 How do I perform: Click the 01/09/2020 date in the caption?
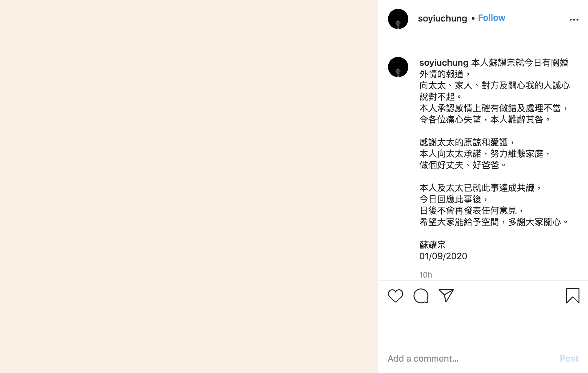pos(443,256)
